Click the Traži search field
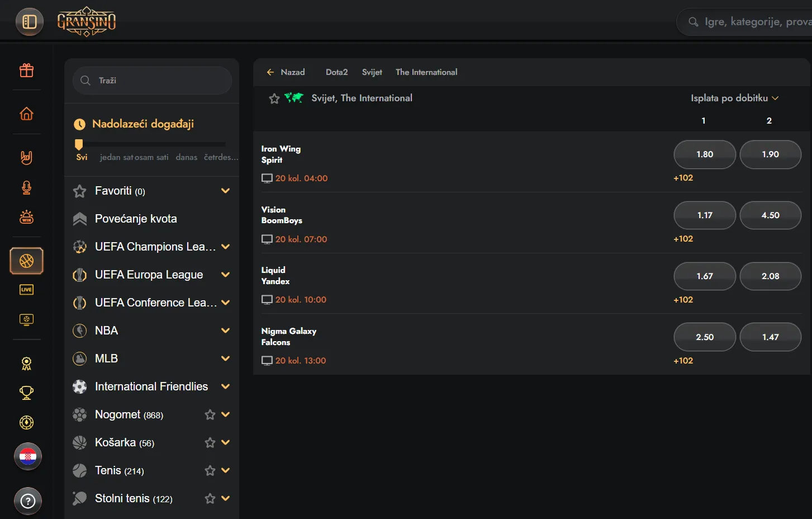Screen dimensions: 812x519 (152, 81)
